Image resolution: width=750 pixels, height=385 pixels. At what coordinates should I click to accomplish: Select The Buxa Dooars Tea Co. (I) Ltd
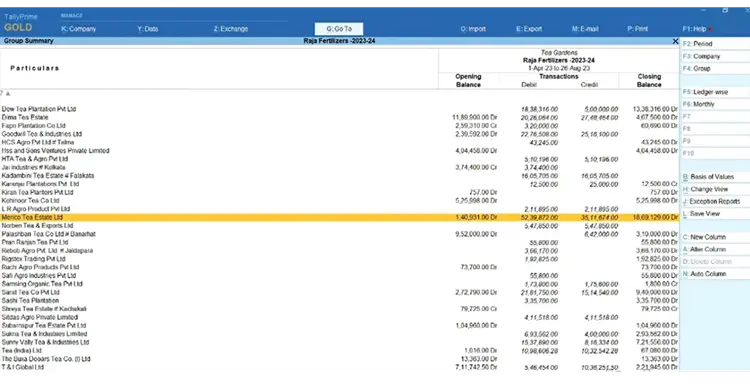point(46,359)
